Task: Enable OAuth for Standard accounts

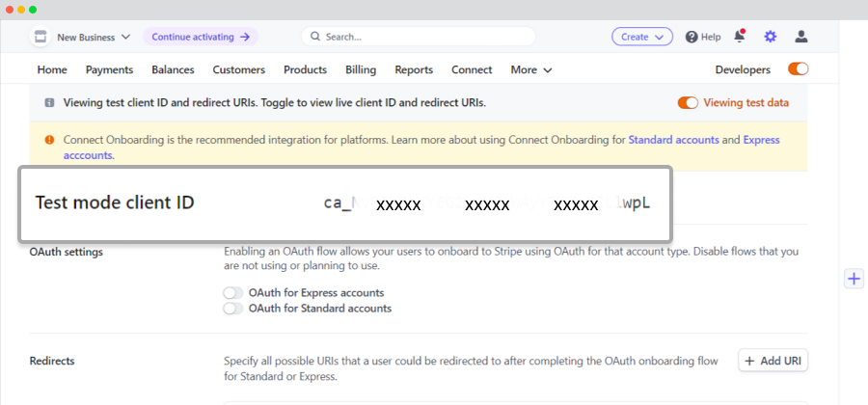Action: (x=233, y=309)
